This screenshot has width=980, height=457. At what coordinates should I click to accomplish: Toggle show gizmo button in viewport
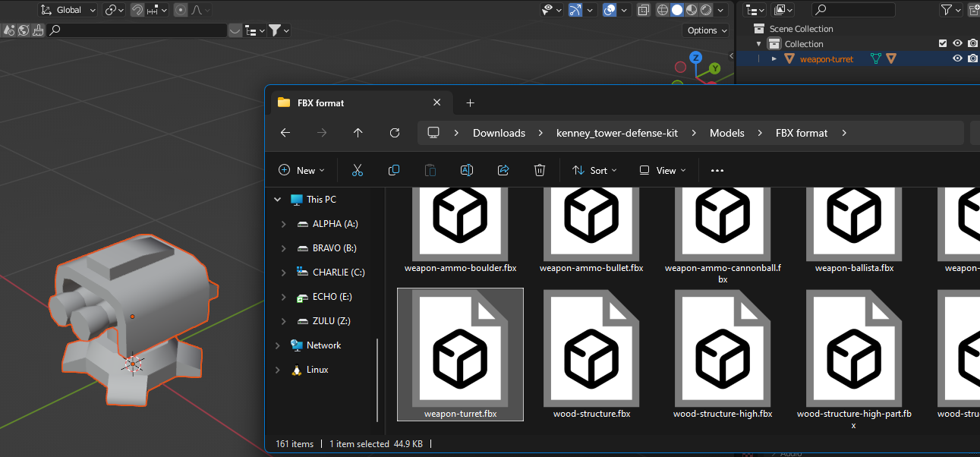(x=575, y=10)
